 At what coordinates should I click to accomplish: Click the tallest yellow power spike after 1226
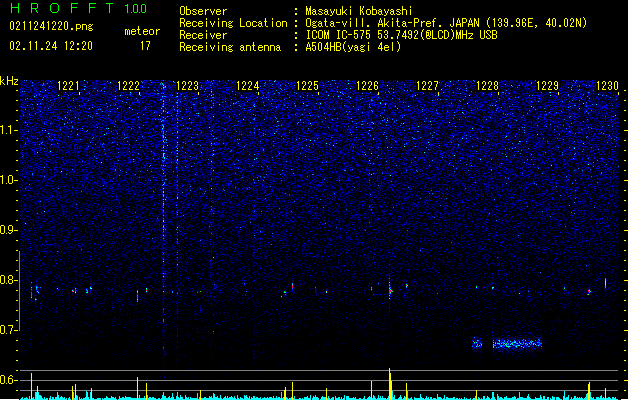click(390, 384)
